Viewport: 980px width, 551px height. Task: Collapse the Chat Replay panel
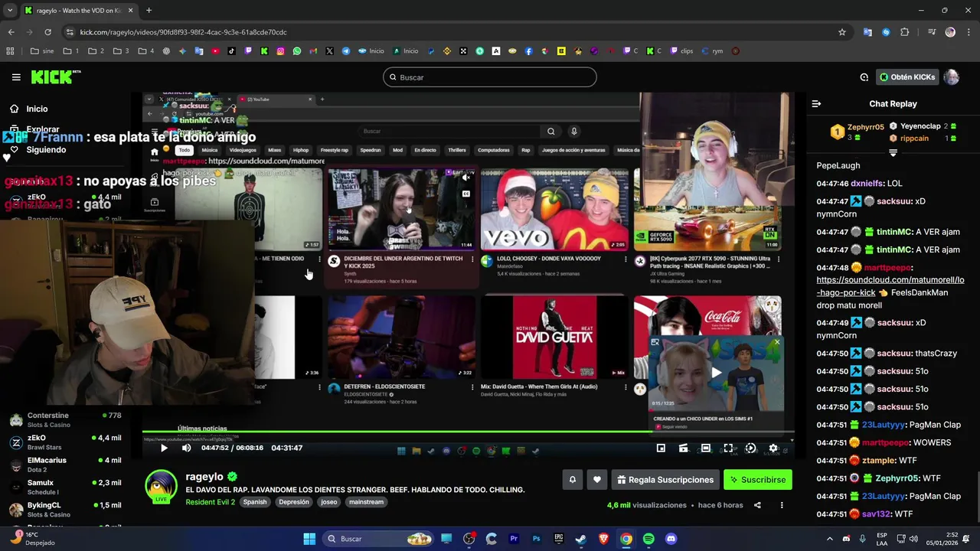816,104
